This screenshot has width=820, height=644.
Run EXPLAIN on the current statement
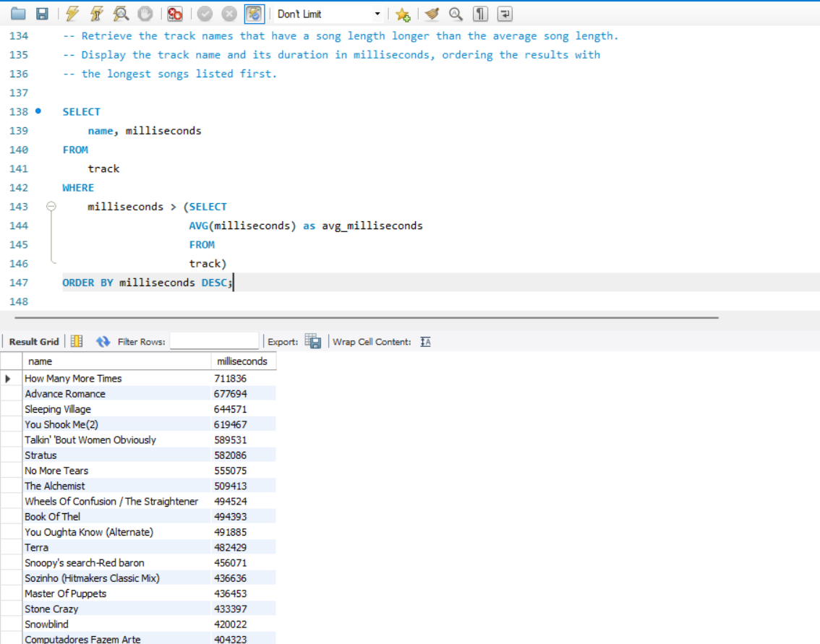pyautogui.click(x=121, y=14)
